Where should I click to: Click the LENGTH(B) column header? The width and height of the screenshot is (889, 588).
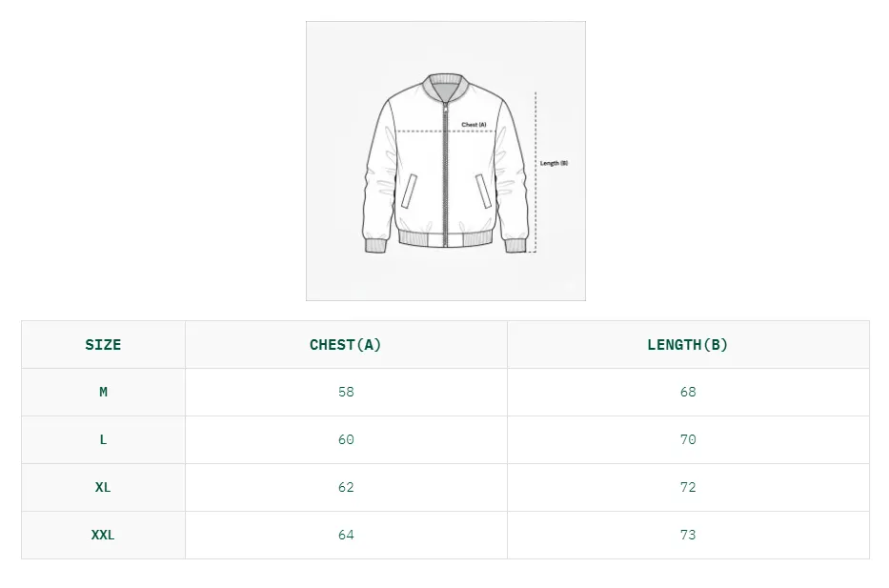688,345
